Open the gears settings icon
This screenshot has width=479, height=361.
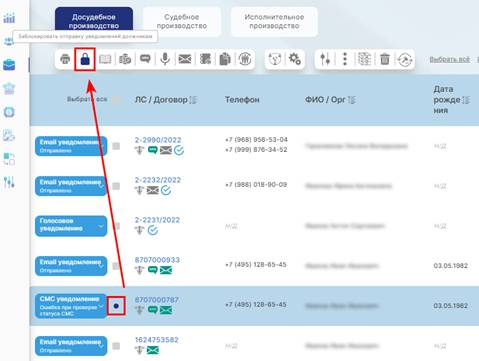(x=295, y=59)
